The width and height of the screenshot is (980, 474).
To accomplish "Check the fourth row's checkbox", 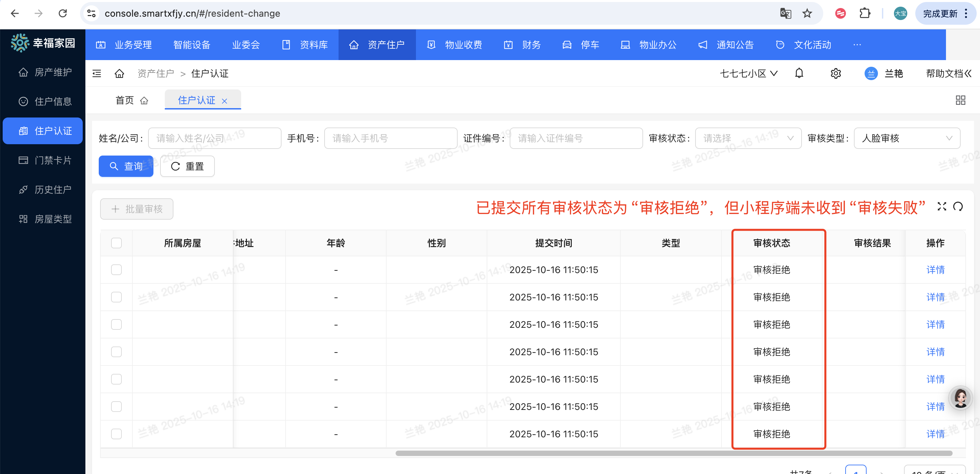I will (116, 352).
